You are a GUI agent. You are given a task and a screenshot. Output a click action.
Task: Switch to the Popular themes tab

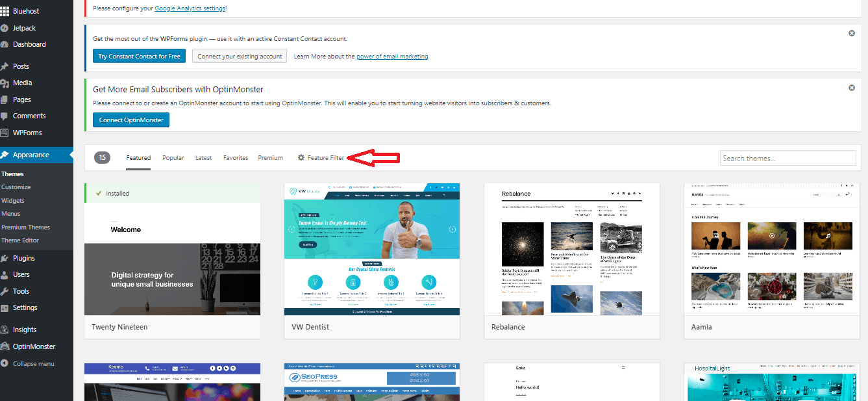tap(173, 158)
